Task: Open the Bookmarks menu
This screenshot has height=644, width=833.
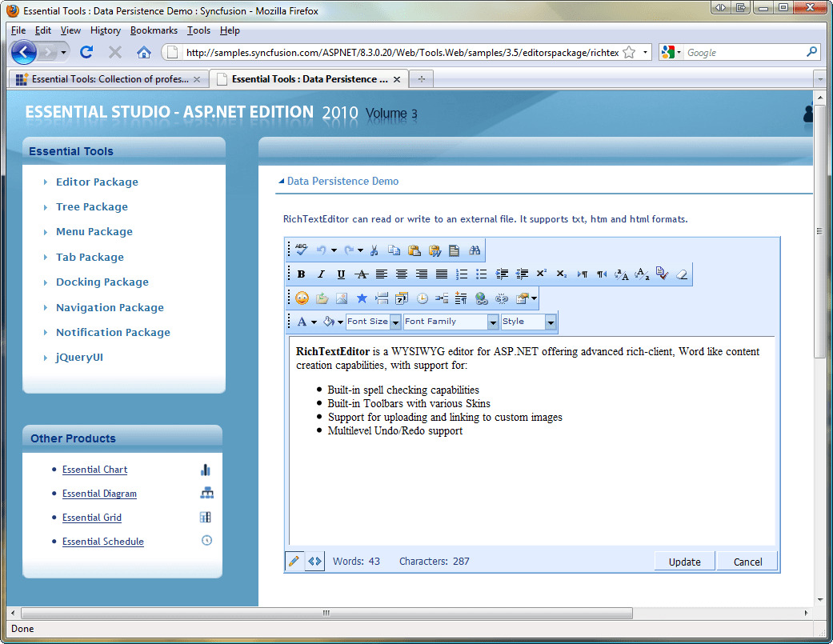Action: [154, 30]
